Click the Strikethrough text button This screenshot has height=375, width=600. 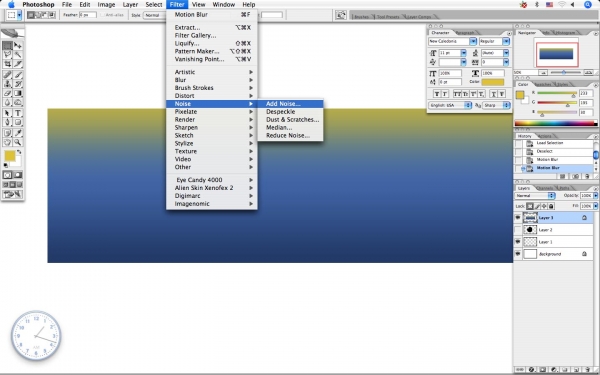click(x=502, y=94)
